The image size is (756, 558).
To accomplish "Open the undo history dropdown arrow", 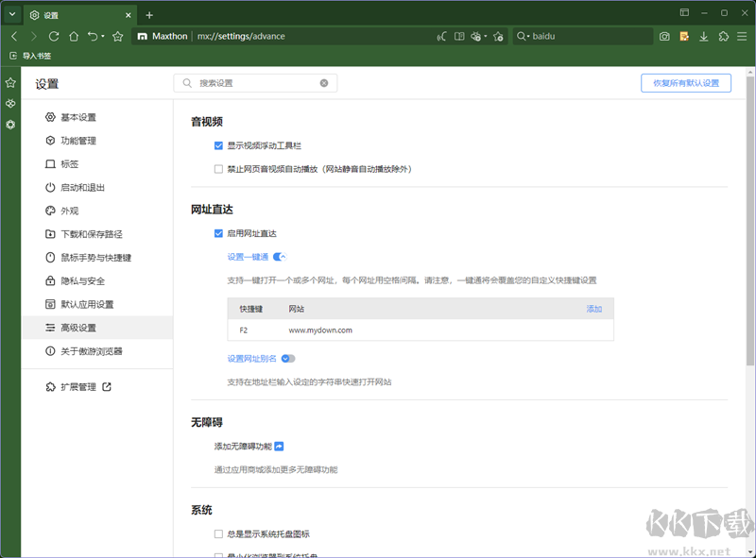I will [x=103, y=36].
